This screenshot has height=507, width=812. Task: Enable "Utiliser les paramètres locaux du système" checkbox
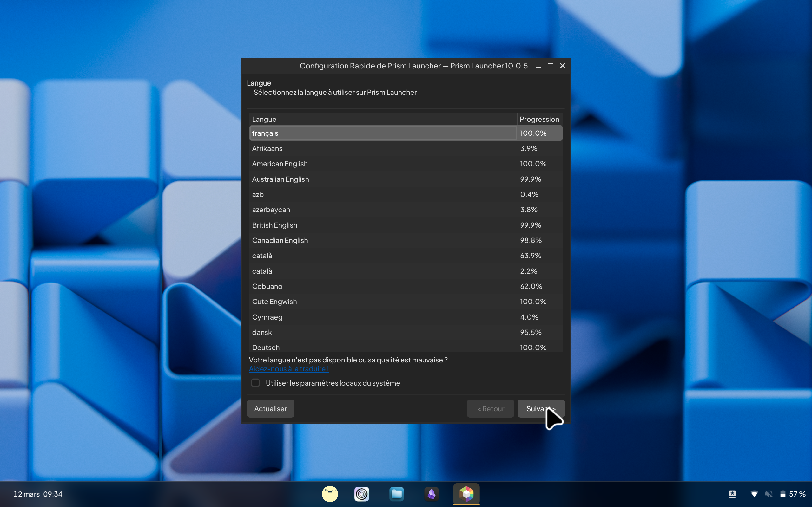[x=255, y=383]
